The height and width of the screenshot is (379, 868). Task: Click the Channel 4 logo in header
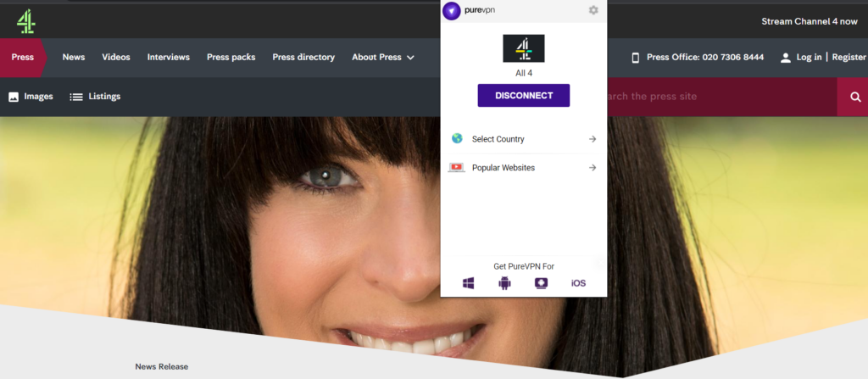click(26, 21)
